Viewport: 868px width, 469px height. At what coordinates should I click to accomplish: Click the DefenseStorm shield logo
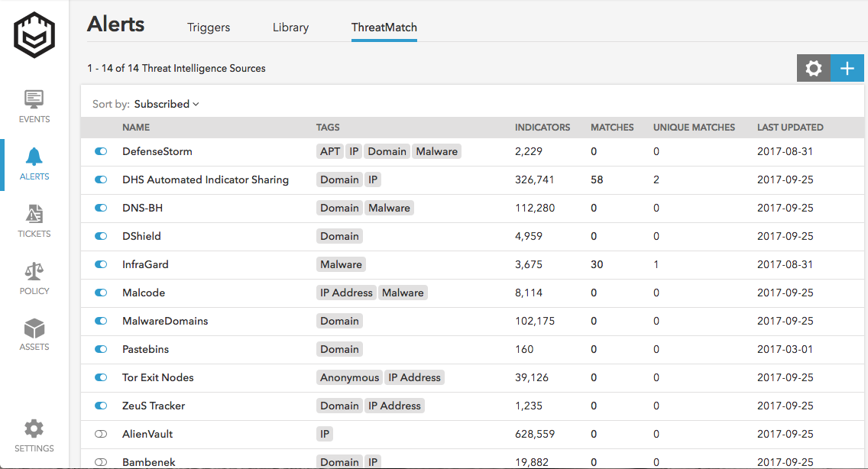click(34, 35)
